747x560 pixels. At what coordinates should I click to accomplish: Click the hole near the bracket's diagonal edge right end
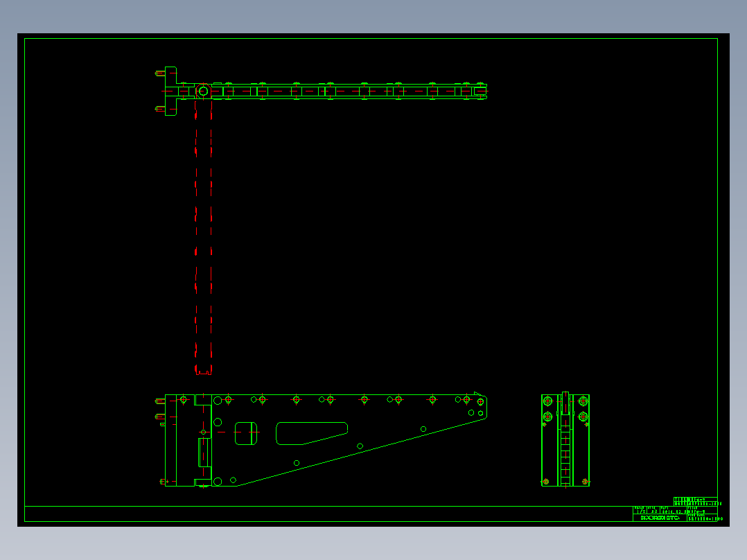[423, 429]
